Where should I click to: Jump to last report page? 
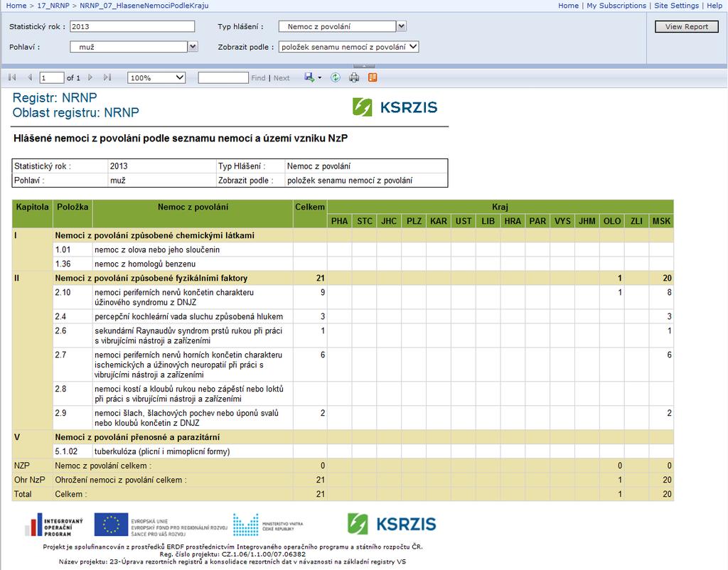[107, 77]
